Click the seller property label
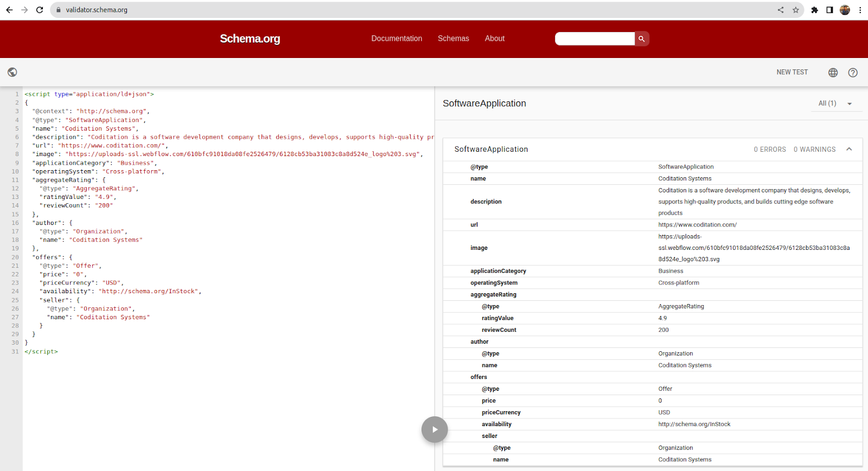868x471 pixels. click(x=489, y=436)
